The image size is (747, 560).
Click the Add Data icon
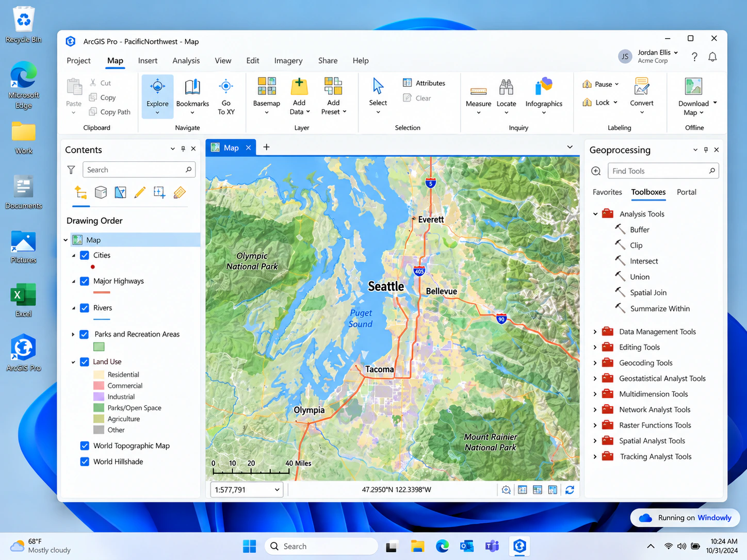pos(299,87)
